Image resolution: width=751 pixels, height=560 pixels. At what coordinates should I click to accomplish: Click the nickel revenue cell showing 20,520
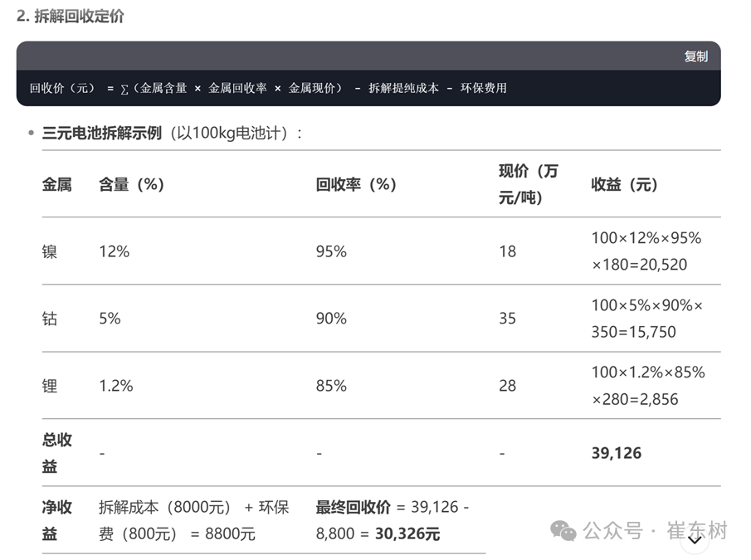point(646,251)
